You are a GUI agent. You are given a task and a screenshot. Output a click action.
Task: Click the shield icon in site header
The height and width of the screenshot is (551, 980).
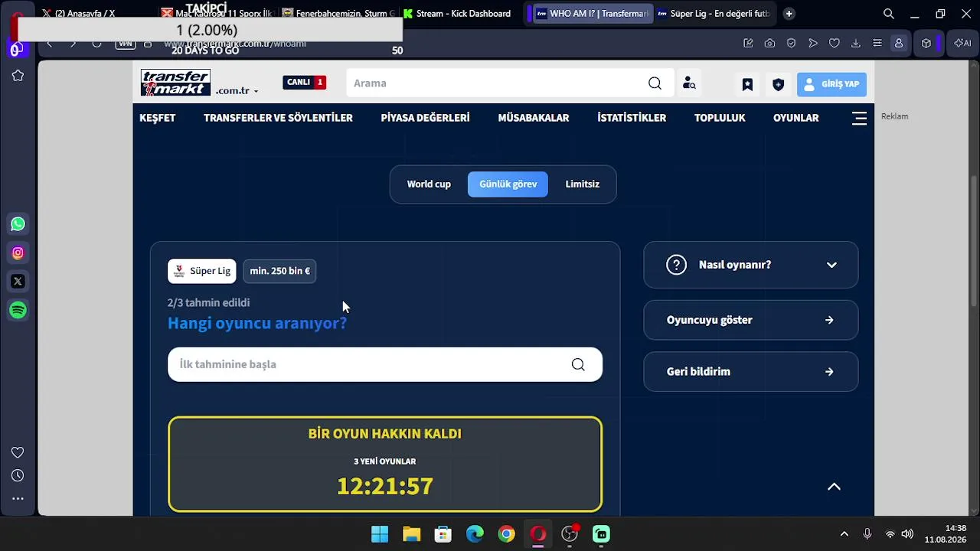(x=778, y=84)
